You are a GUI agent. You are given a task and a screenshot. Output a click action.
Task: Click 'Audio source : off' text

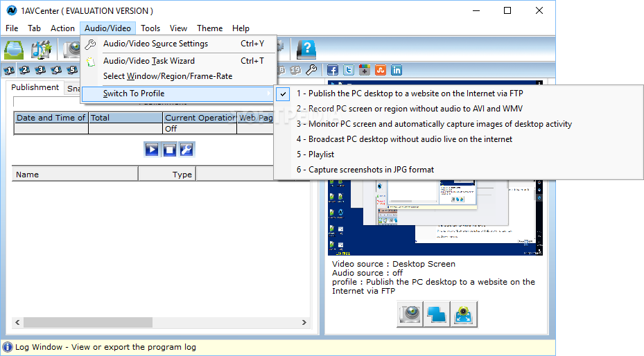367,273
